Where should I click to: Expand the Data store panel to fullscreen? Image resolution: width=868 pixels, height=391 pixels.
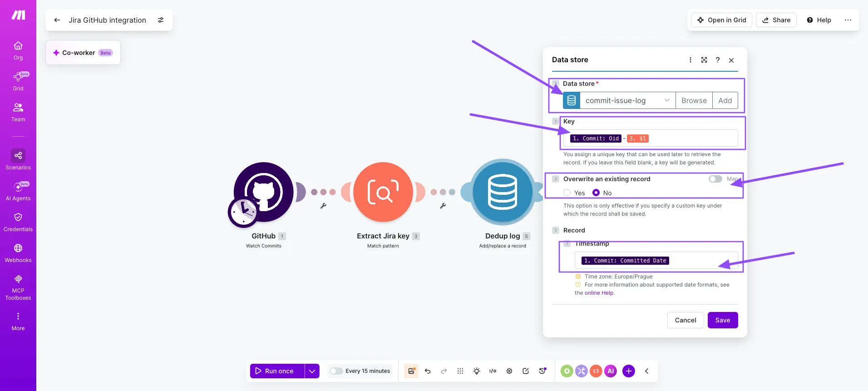pyautogui.click(x=704, y=60)
